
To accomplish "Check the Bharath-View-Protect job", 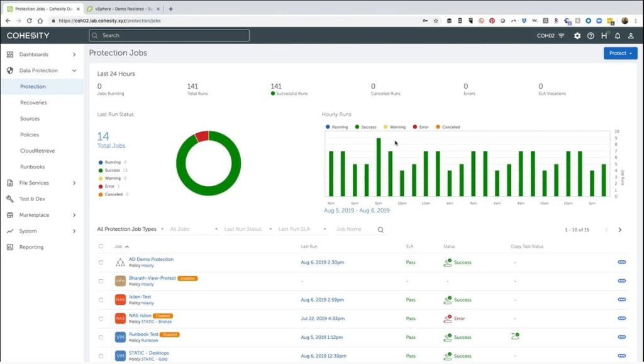I will [101, 281].
